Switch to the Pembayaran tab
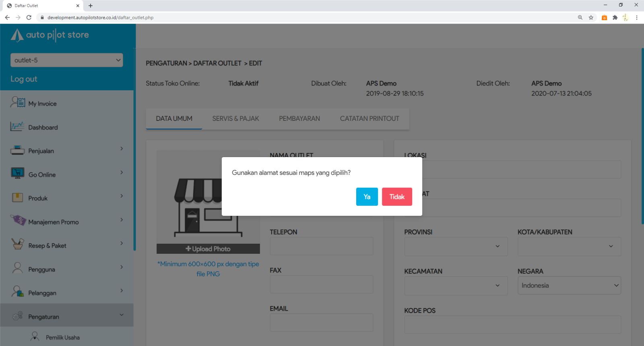The width and height of the screenshot is (644, 346). point(299,118)
